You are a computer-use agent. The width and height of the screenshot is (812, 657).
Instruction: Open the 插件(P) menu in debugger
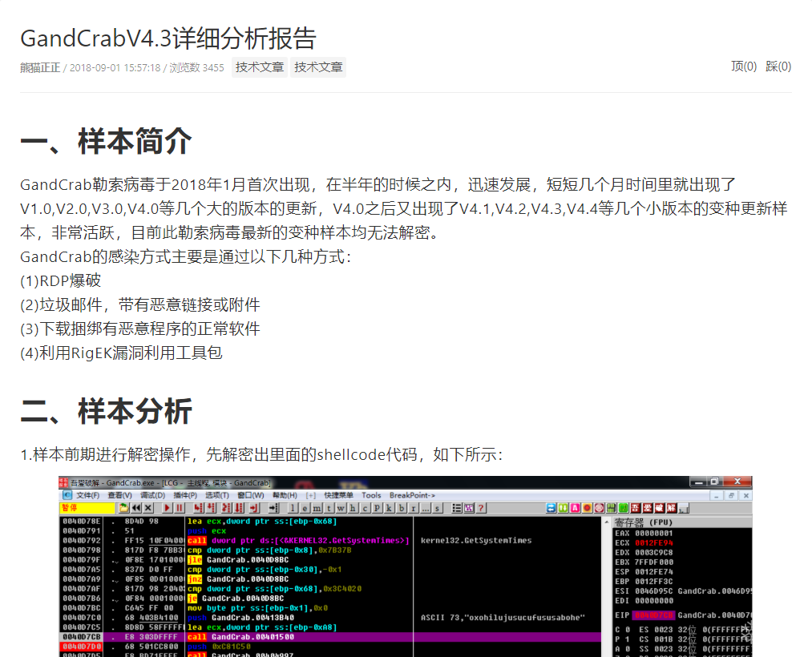coord(185,495)
